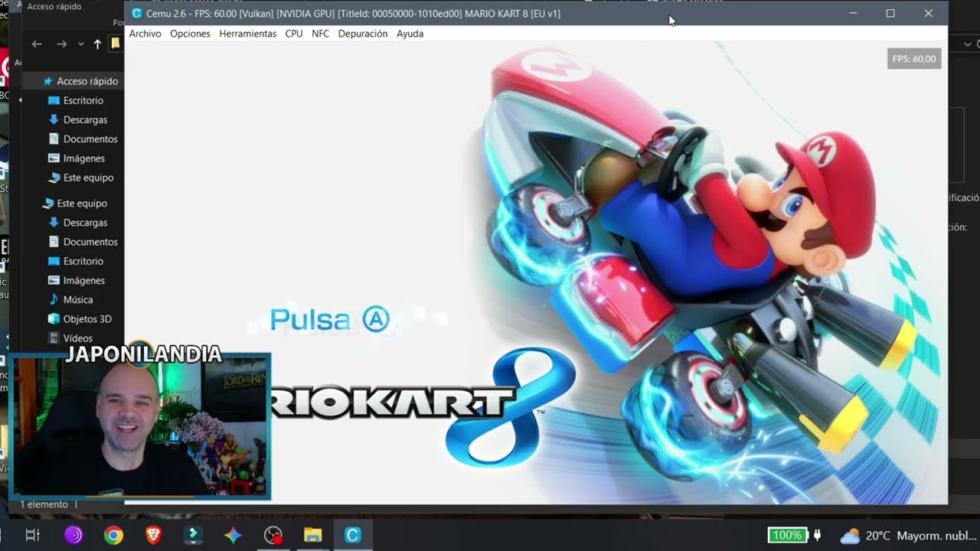
Task: Open Google Chrome from the taskbar
Action: coord(113,536)
